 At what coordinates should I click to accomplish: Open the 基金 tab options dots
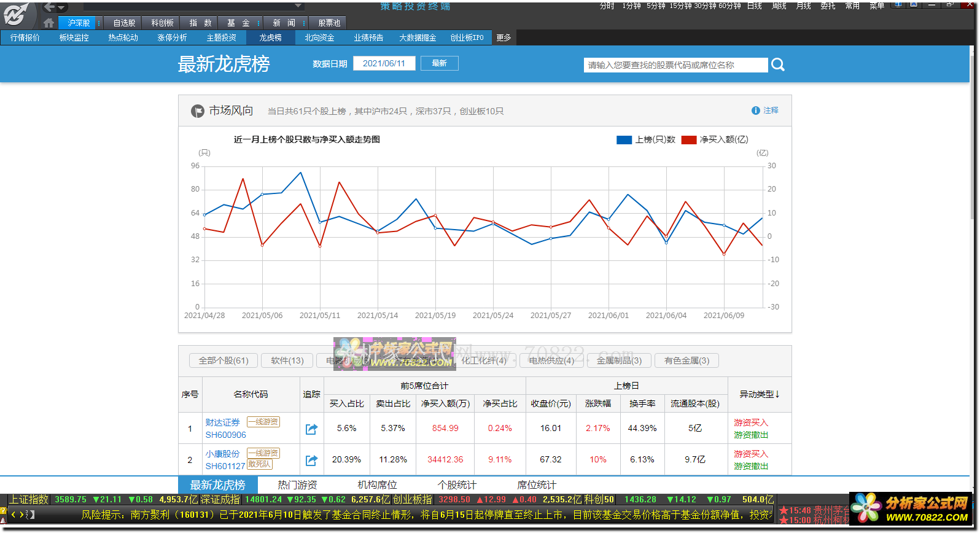click(x=258, y=23)
